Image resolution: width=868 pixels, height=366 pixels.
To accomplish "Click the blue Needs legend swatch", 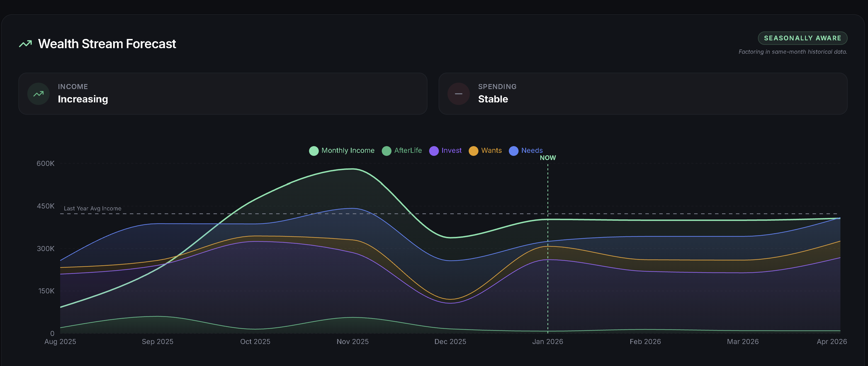I will [513, 151].
